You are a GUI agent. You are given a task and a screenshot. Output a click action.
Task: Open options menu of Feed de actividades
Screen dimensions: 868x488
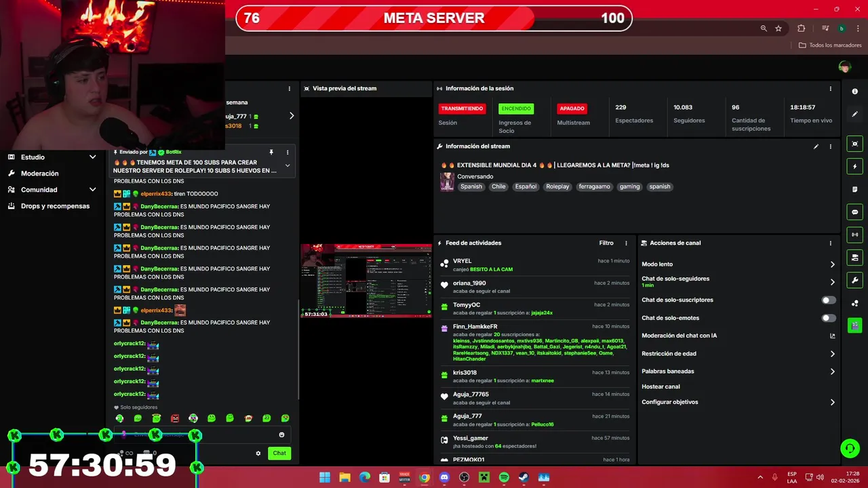626,243
